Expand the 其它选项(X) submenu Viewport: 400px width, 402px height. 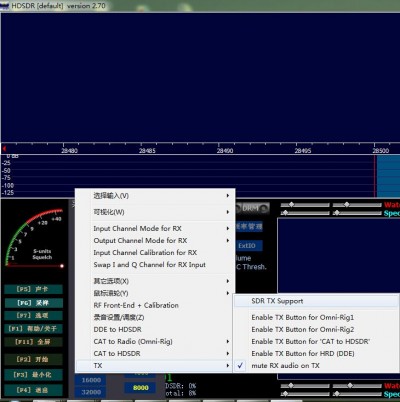coord(155,281)
